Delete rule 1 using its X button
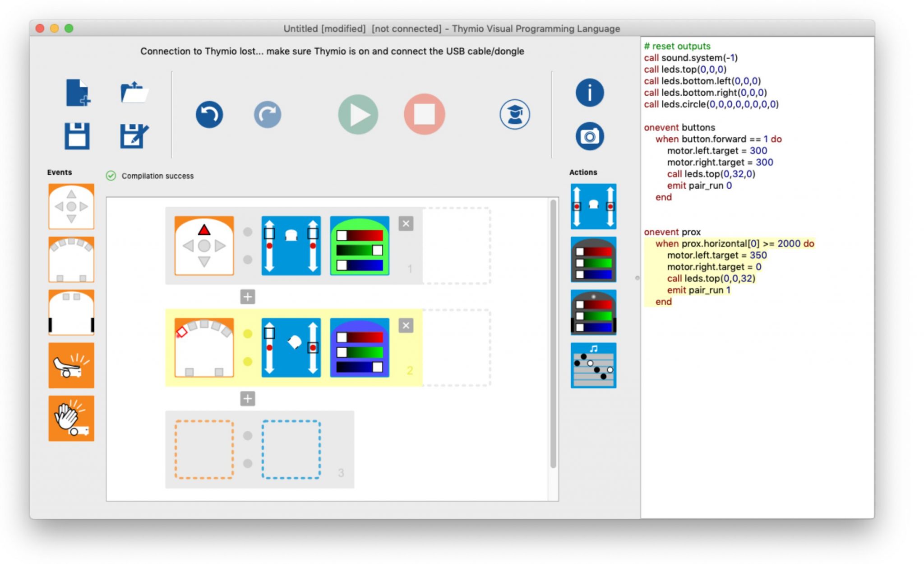The image size is (924, 564). click(x=405, y=223)
